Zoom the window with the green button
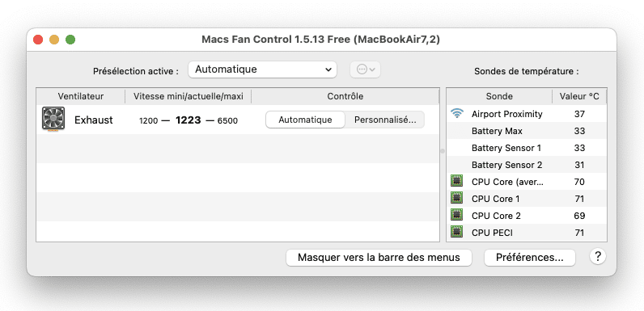The height and width of the screenshot is (311, 644). click(x=70, y=40)
